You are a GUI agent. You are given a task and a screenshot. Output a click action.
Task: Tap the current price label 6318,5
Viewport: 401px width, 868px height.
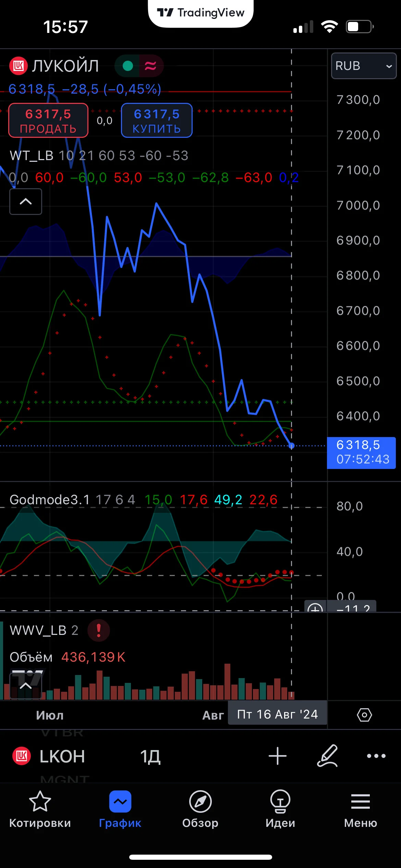pyautogui.click(x=362, y=453)
